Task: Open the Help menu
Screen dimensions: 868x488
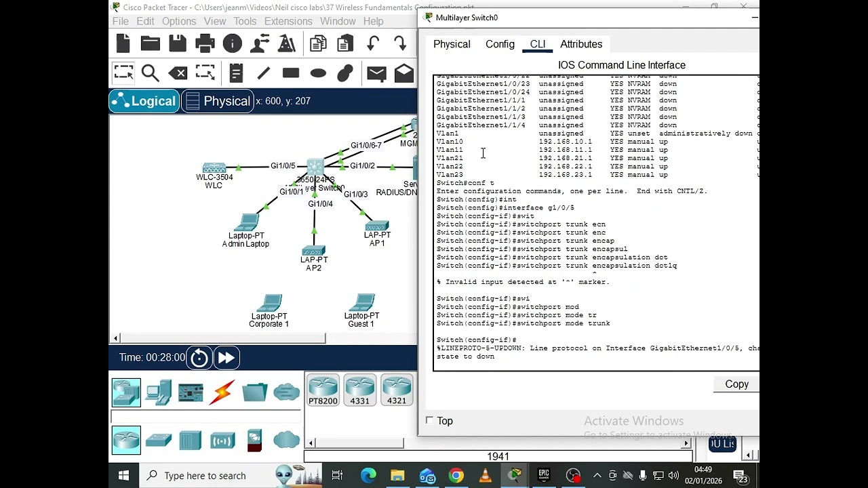Action: tap(373, 21)
